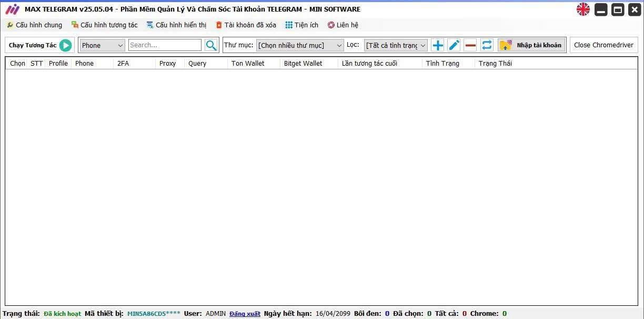Add new folder with plus icon
This screenshot has width=644, height=319.
coord(437,45)
